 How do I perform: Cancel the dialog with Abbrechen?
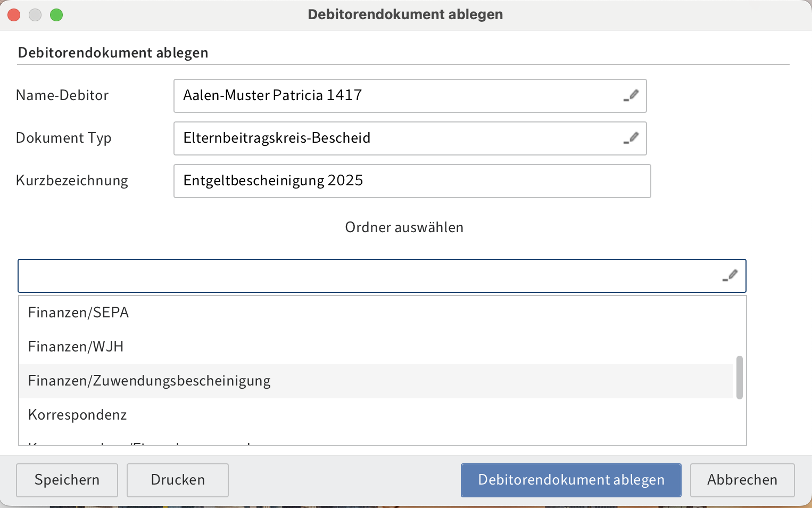[x=742, y=480]
